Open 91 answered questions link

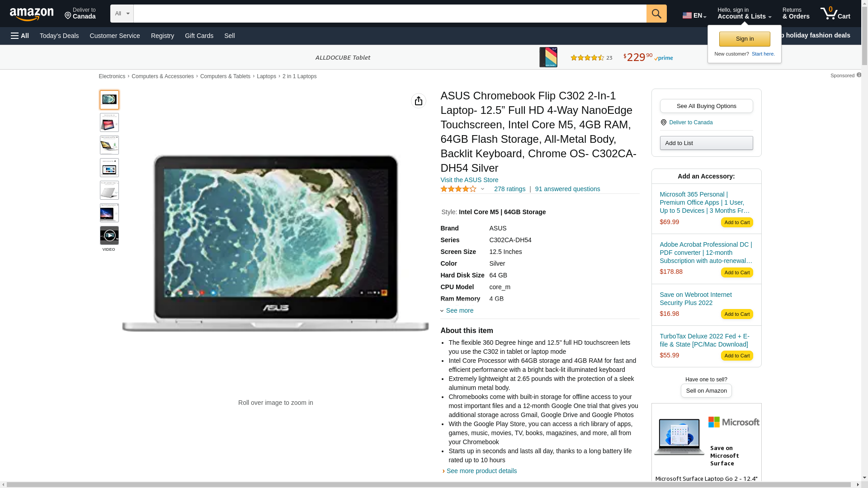[x=567, y=189]
